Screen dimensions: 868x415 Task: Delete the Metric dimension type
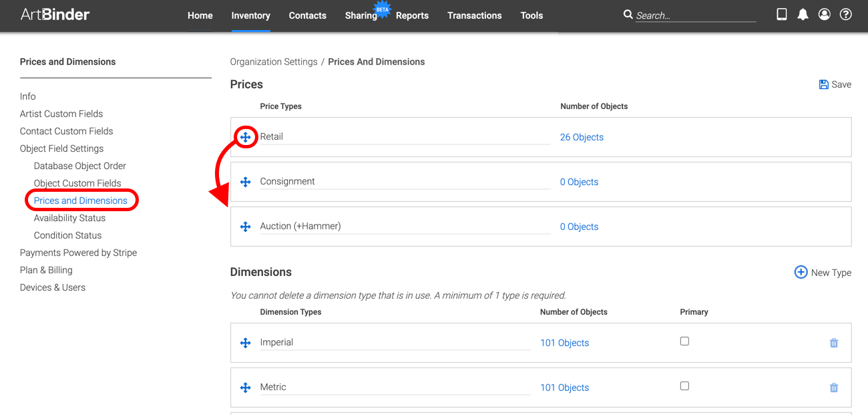pyautogui.click(x=833, y=388)
